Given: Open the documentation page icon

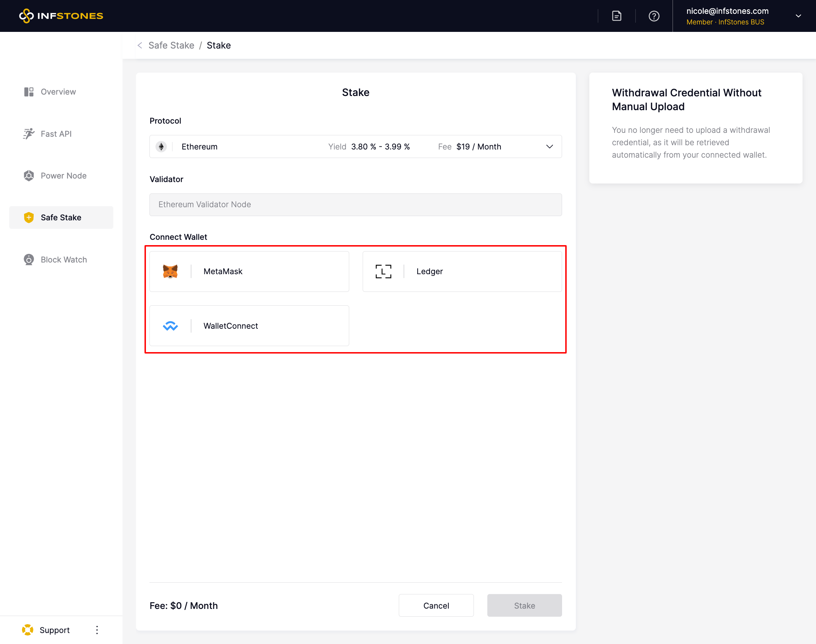Looking at the screenshot, I should click(616, 16).
